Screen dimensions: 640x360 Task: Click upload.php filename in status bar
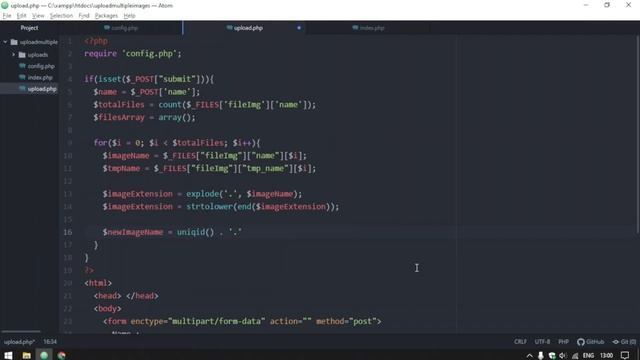[19, 342]
